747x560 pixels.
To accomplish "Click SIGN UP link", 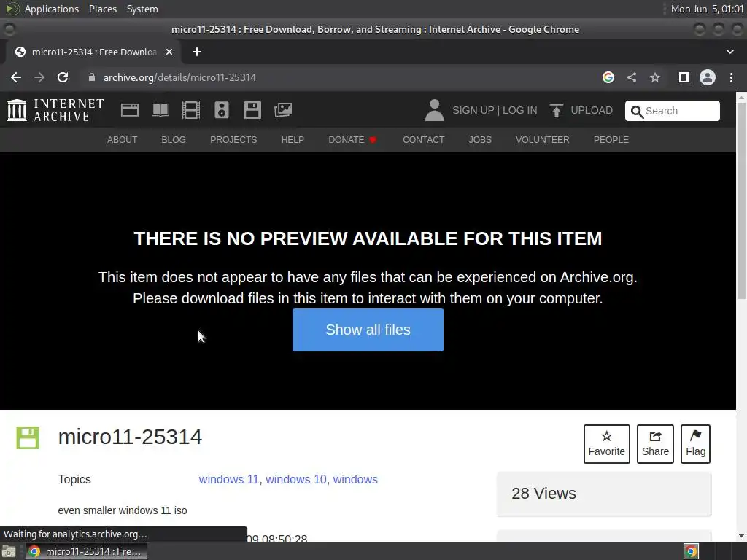I will coord(473,110).
